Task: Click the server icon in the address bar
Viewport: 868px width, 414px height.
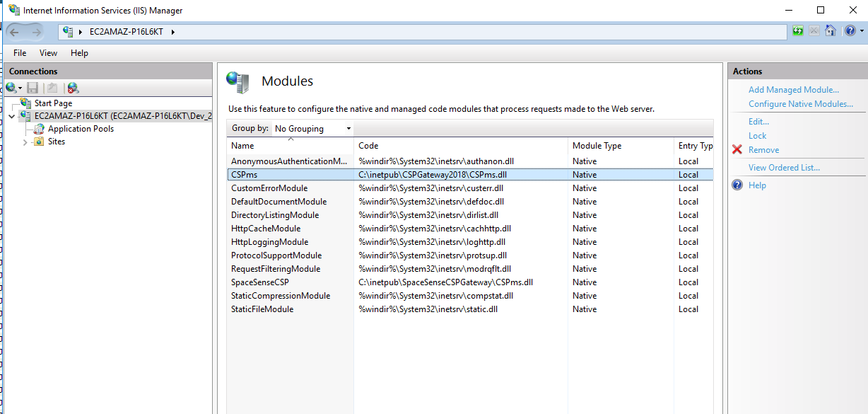Action: 68,32
